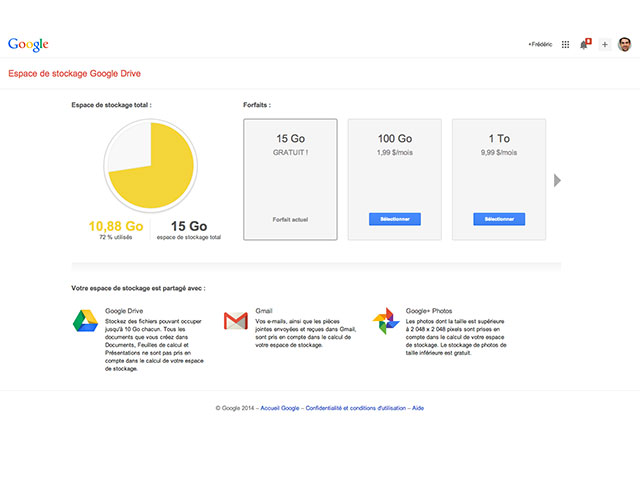
Task: Click the Espace de stockage total heading
Action: pyautogui.click(x=111, y=105)
